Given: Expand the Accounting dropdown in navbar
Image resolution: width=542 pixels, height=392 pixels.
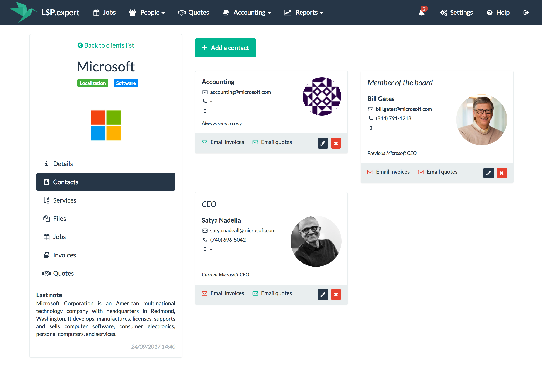Looking at the screenshot, I should click(x=247, y=12).
